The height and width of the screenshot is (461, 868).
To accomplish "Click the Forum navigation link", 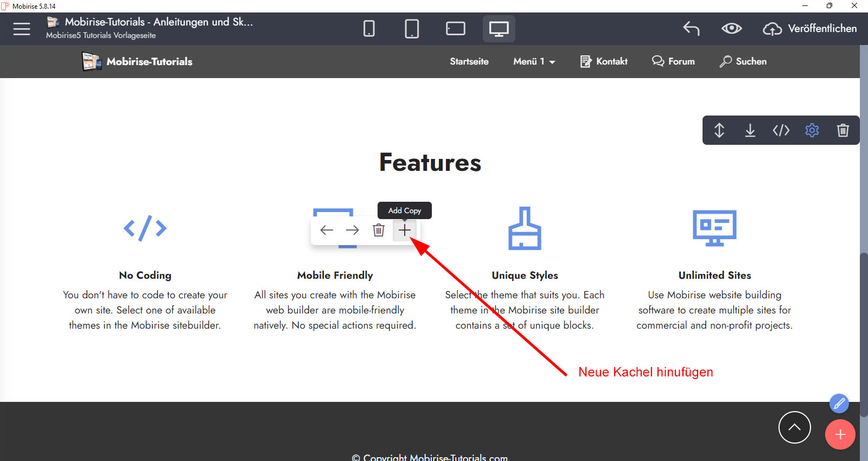I will (673, 62).
